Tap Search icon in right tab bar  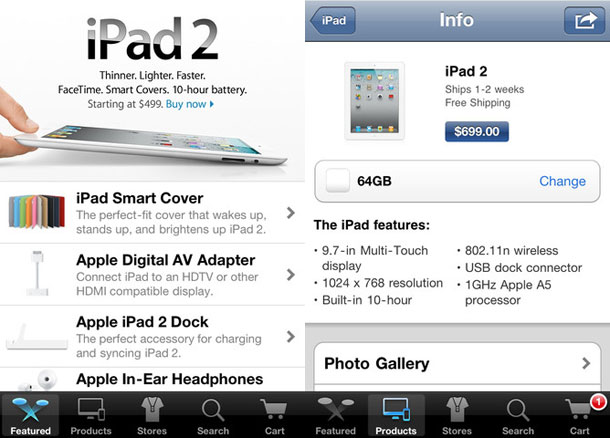[518, 415]
